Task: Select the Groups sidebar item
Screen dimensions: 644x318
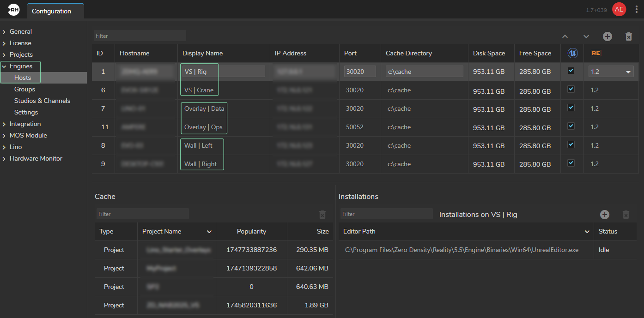Action: (24, 89)
